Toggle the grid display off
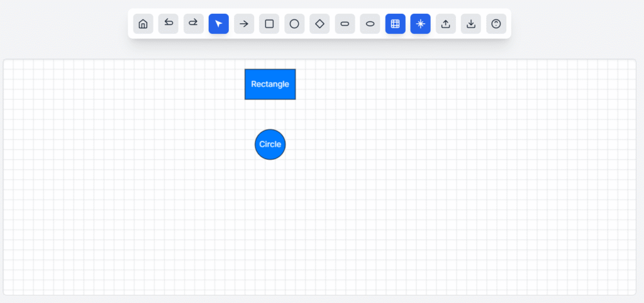This screenshot has width=644, height=303. 395,24
